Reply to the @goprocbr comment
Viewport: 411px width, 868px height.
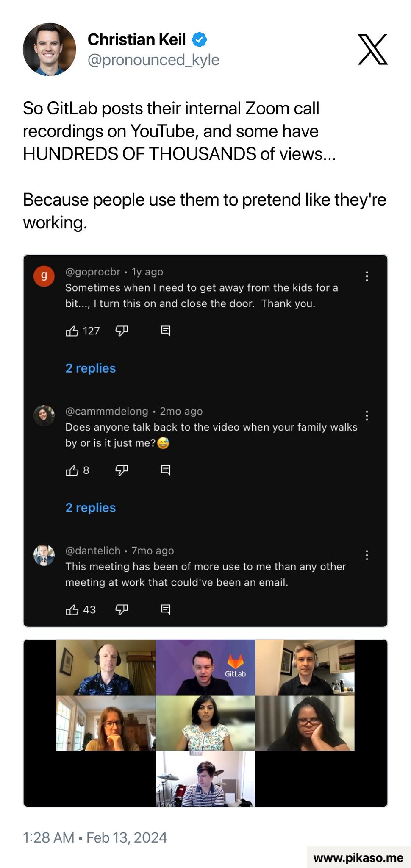[x=166, y=331]
